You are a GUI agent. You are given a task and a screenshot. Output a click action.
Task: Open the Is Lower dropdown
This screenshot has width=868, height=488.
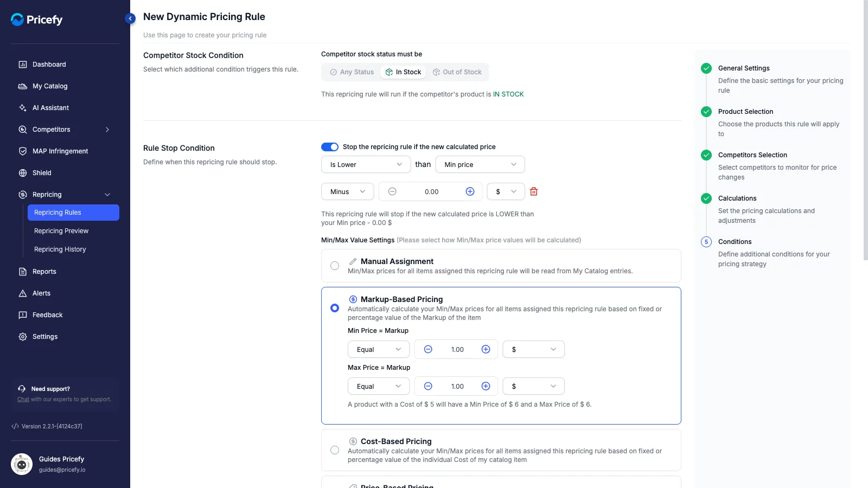[366, 164]
